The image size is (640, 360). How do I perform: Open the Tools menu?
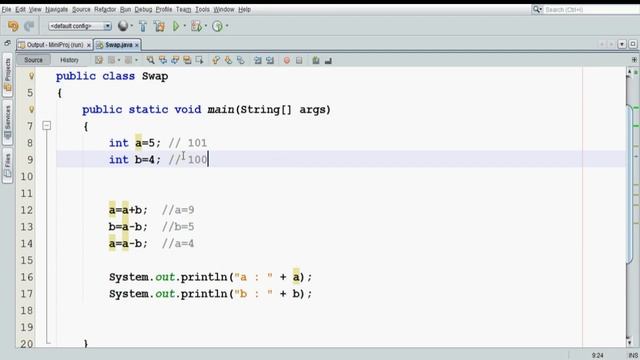[x=202, y=9]
